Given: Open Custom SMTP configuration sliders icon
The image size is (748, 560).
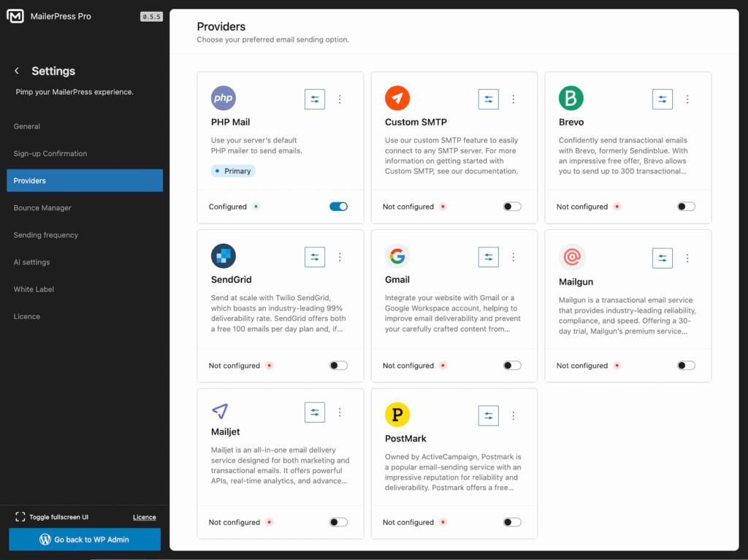Looking at the screenshot, I should 488,99.
